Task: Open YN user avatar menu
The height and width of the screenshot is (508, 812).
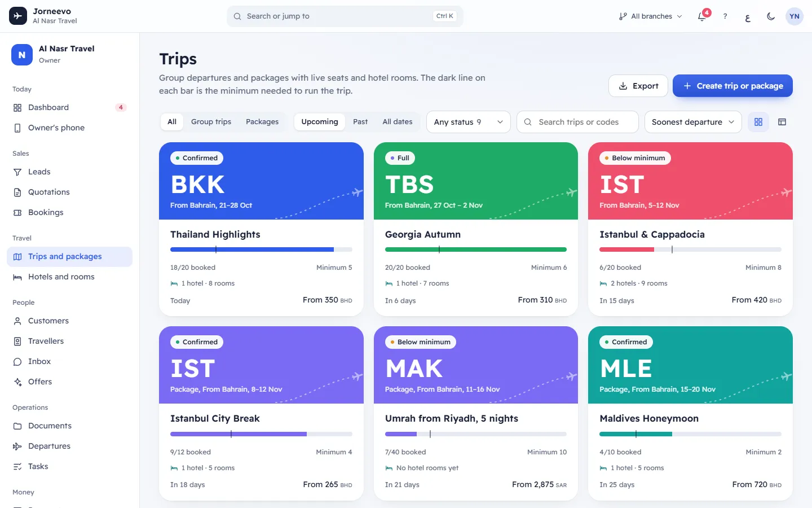Action: (x=794, y=16)
